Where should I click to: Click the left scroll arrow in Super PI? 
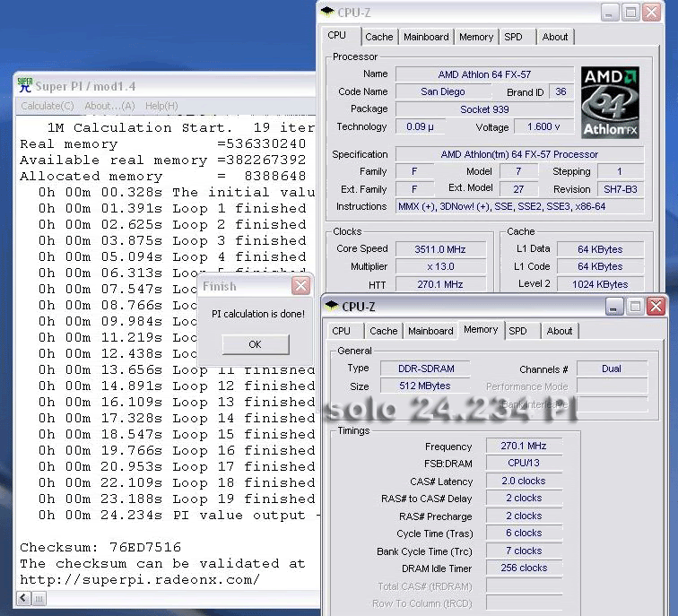point(23,598)
